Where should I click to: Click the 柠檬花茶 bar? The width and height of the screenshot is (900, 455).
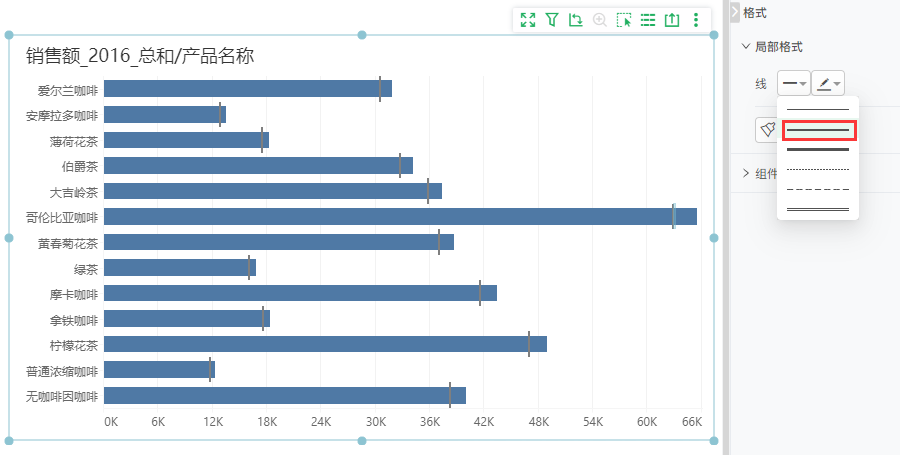coord(325,344)
